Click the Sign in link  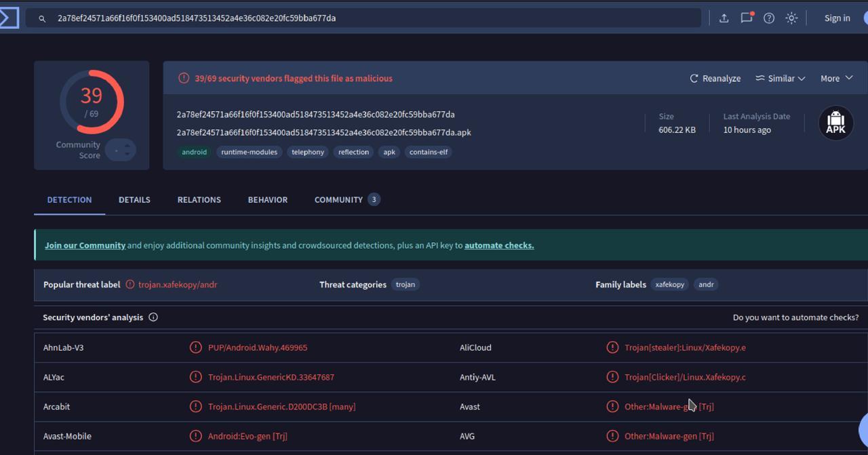coord(837,18)
